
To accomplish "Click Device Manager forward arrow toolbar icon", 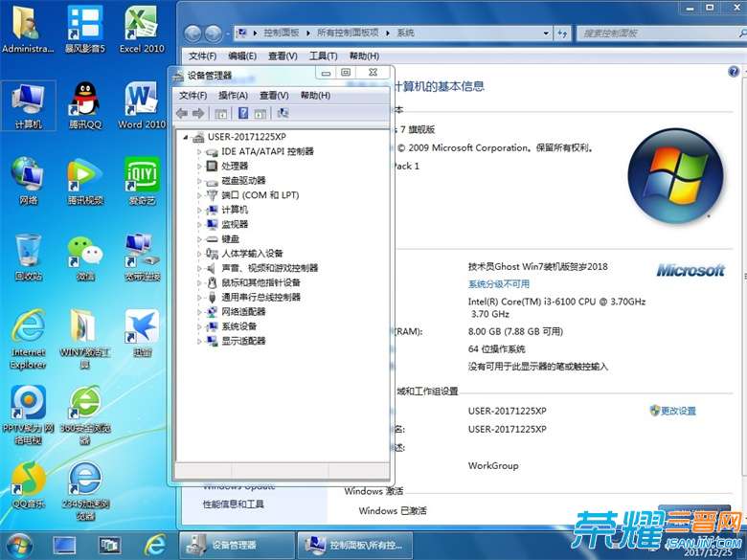I will (x=198, y=113).
